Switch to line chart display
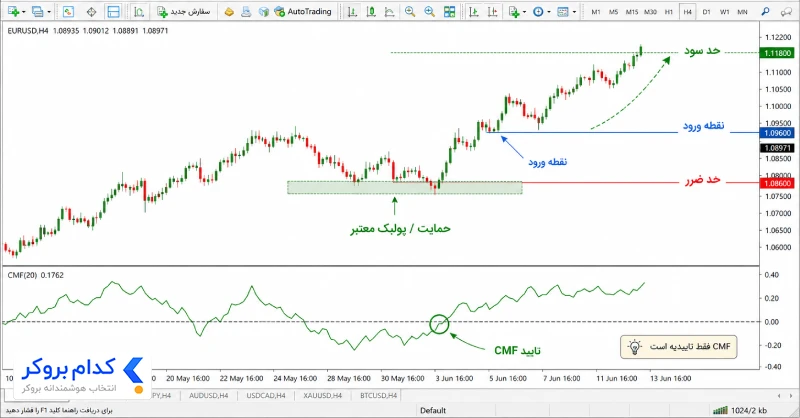This screenshot has height=418, width=800. pyautogui.click(x=389, y=11)
